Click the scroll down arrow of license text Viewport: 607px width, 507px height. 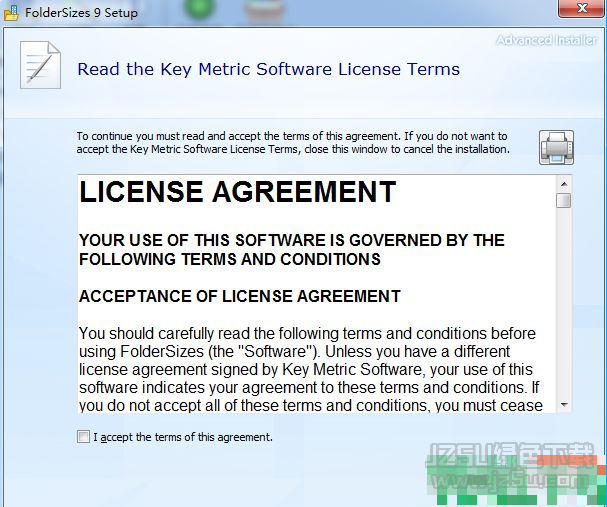click(564, 405)
